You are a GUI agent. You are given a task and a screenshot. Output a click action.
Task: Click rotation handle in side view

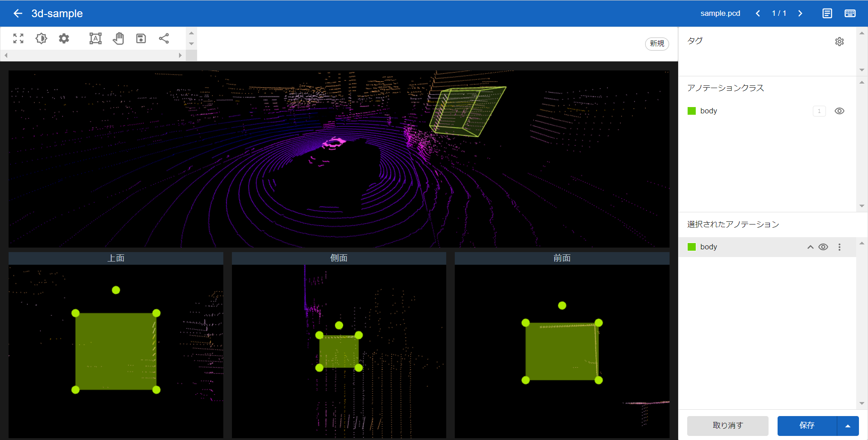pos(339,325)
